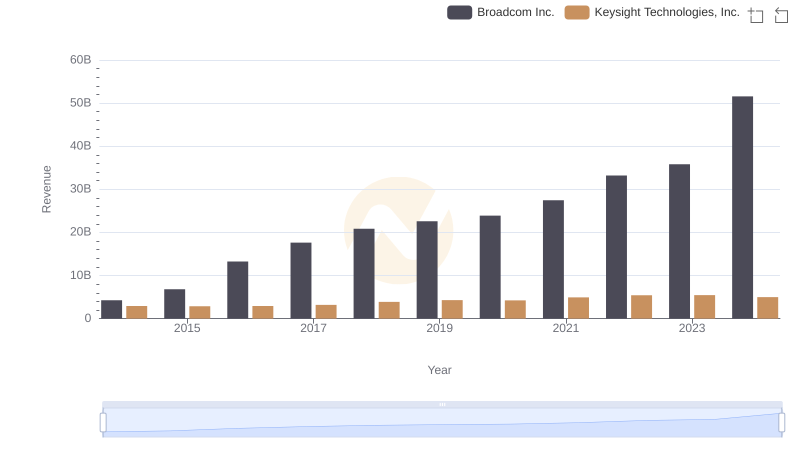Click the 30B y-axis label
800x461 pixels.
[81, 189]
